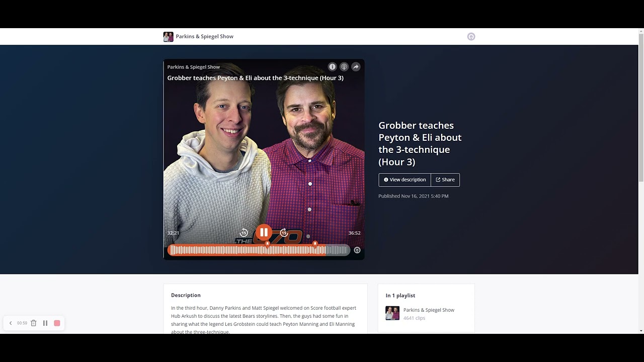Seek within the orange waveform progress bar
Image resolution: width=644 pixels, height=362 pixels.
(x=259, y=250)
